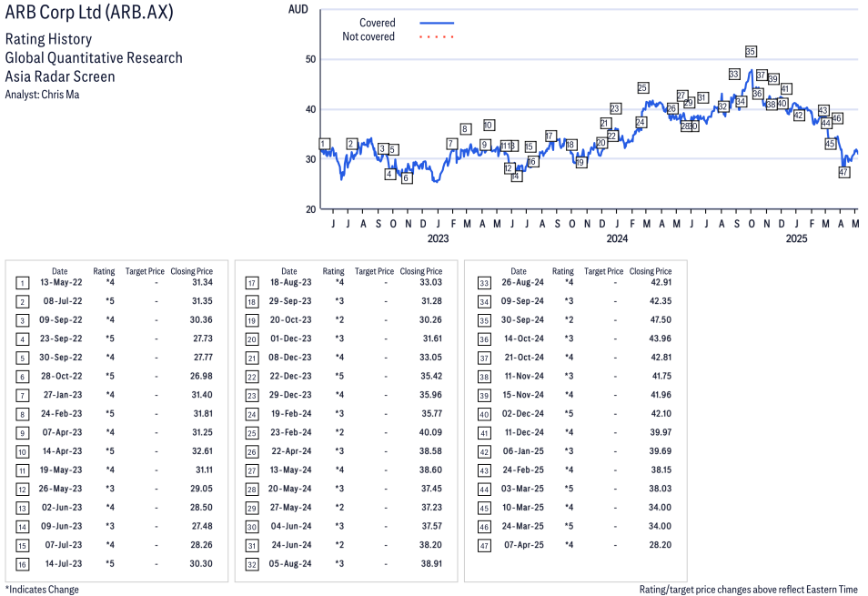Screen dimensions: 868x596
Task: Click the 20 value on the price axis
Action: pyautogui.click(x=310, y=209)
